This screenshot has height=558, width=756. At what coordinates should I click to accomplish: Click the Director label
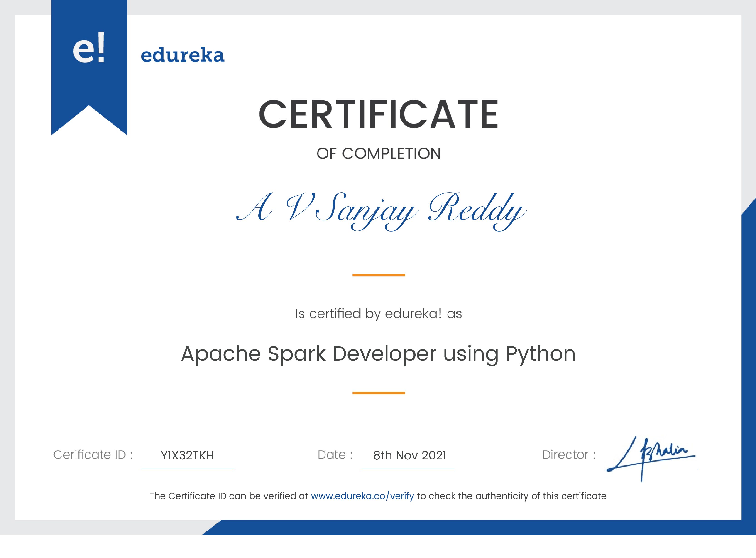pos(569,455)
